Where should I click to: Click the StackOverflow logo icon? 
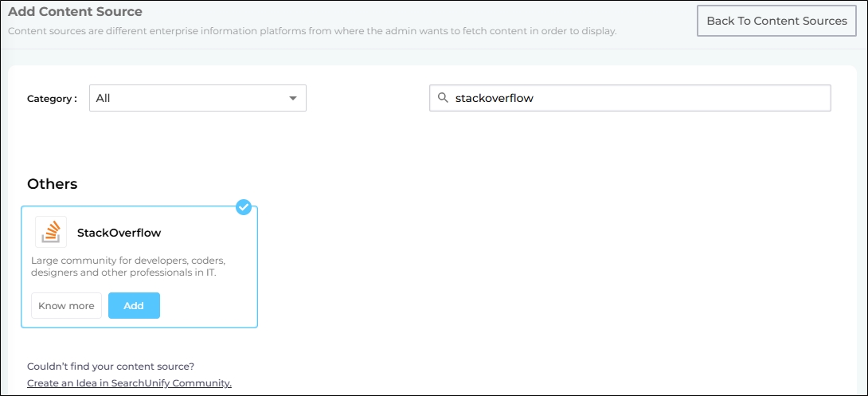51,232
